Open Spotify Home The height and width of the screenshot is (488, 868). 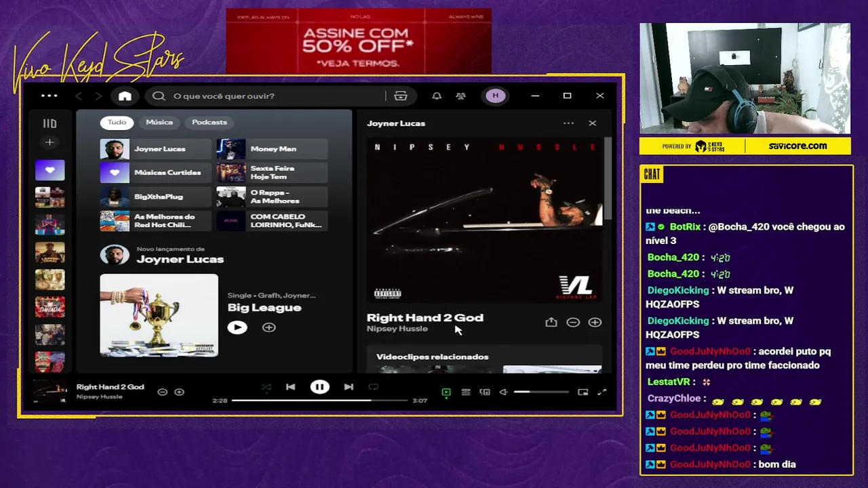point(125,96)
